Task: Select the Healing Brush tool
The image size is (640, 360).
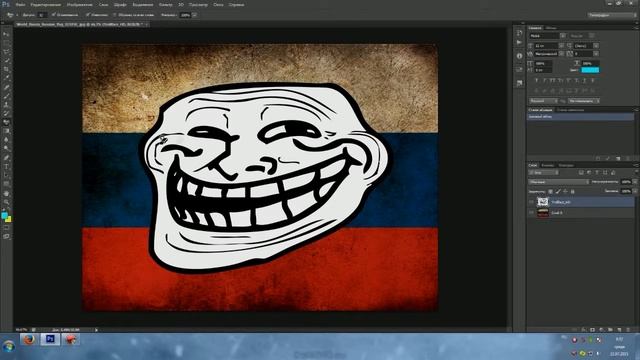Action: click(x=6, y=87)
